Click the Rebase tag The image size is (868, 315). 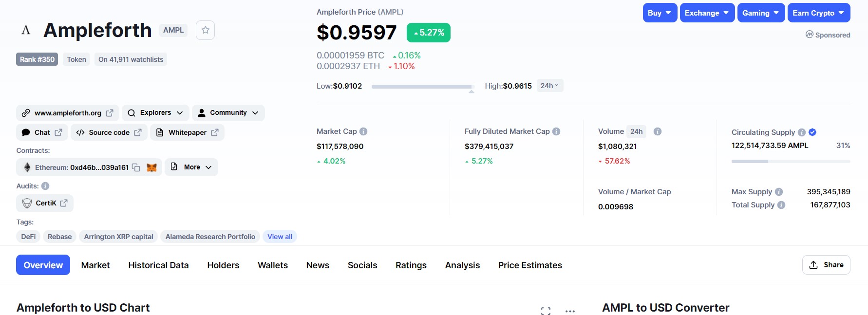click(x=60, y=237)
